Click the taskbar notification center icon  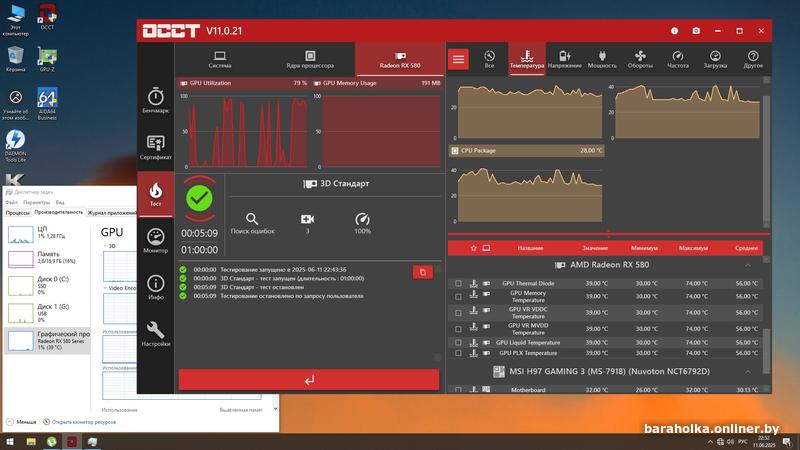pos(788,442)
